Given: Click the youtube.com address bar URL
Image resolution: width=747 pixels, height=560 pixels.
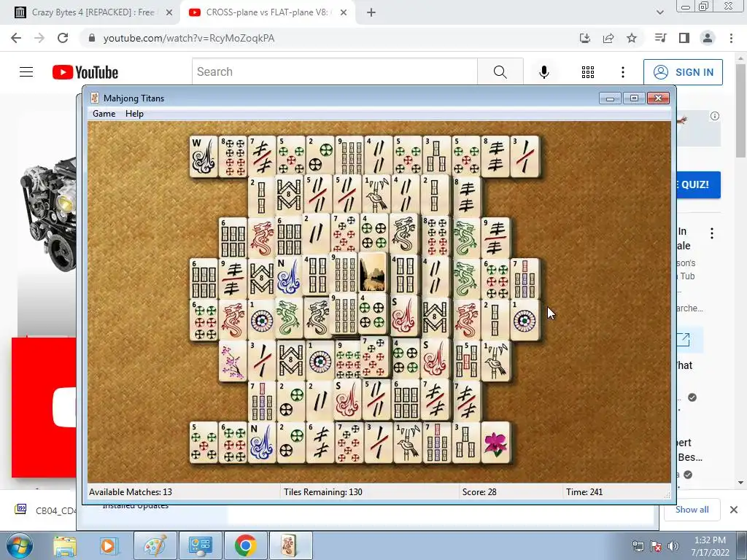Looking at the screenshot, I should point(189,38).
